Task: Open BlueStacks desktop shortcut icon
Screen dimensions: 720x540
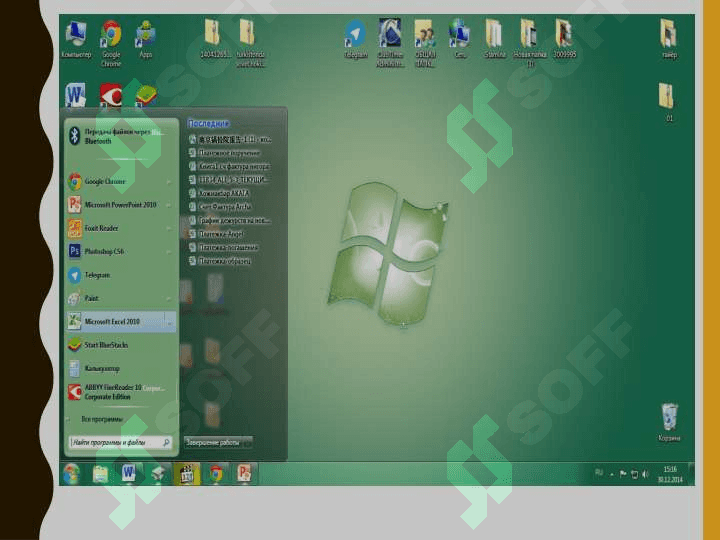Action: (146, 95)
